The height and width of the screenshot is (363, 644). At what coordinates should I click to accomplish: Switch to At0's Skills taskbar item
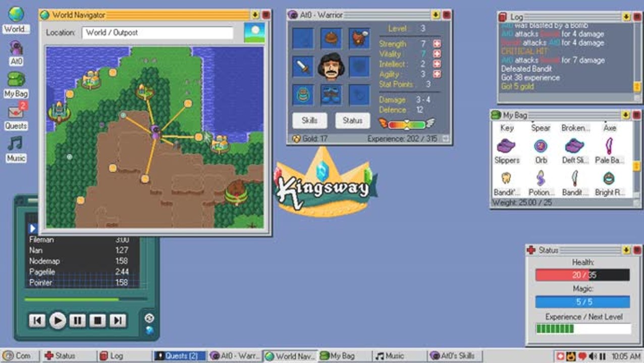tap(455, 355)
